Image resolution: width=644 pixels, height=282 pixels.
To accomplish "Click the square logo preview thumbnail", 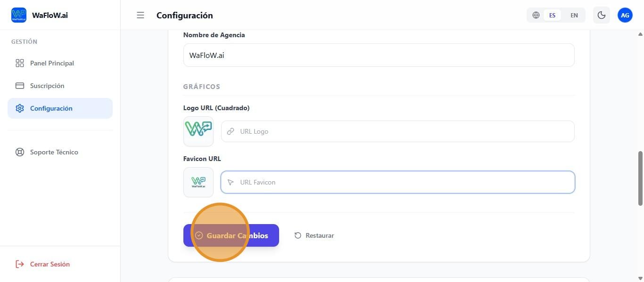I will pyautogui.click(x=198, y=131).
